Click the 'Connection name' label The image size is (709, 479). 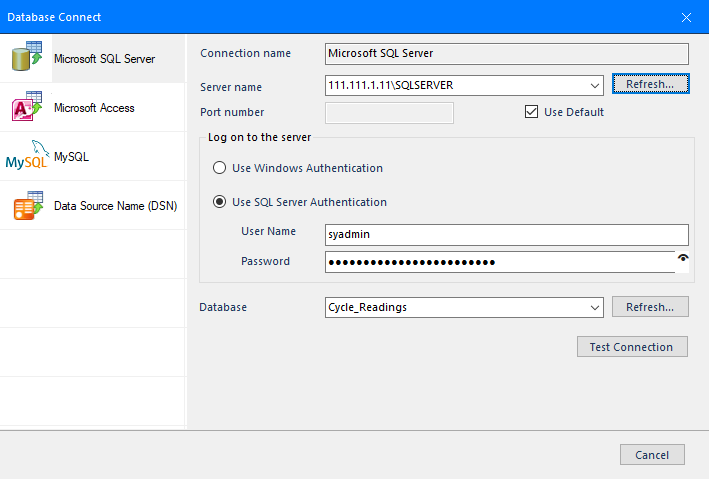click(x=246, y=53)
